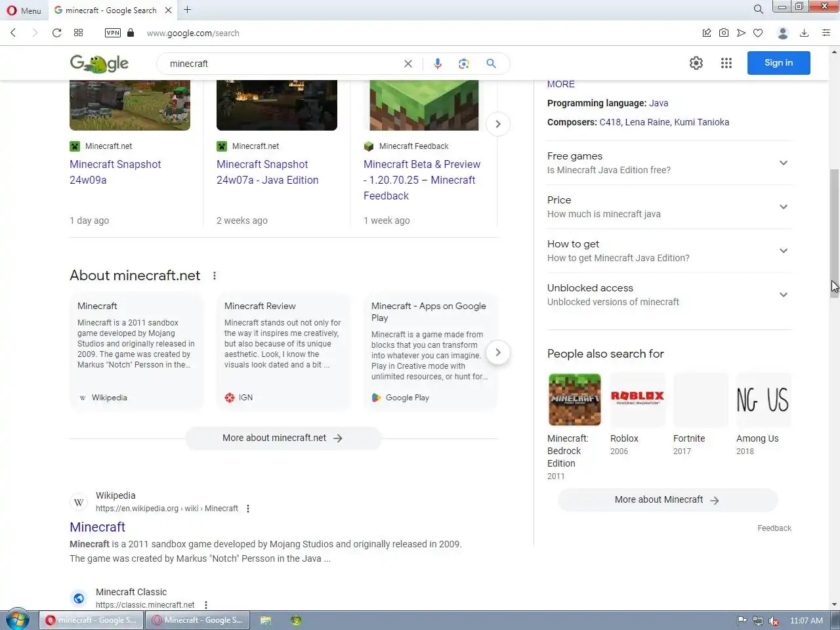
Task: Open Minecraft Snapshot 24w07a - Java Edition
Action: pyautogui.click(x=268, y=172)
